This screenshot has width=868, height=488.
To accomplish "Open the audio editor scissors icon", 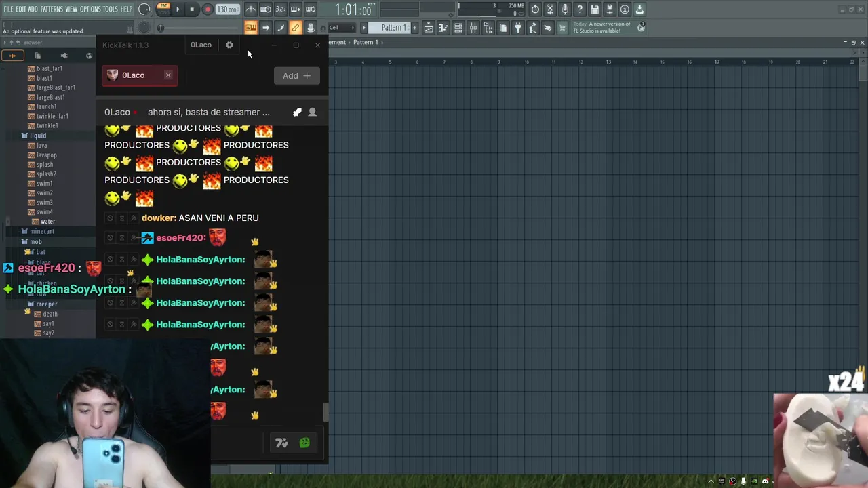I will pyautogui.click(x=550, y=9).
